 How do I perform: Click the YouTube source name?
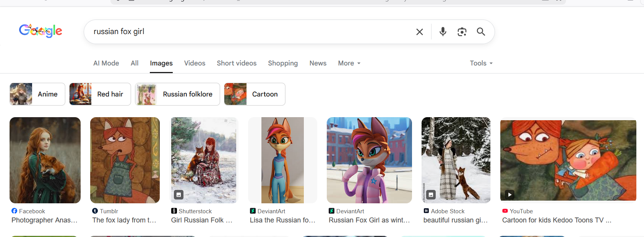coord(521,211)
